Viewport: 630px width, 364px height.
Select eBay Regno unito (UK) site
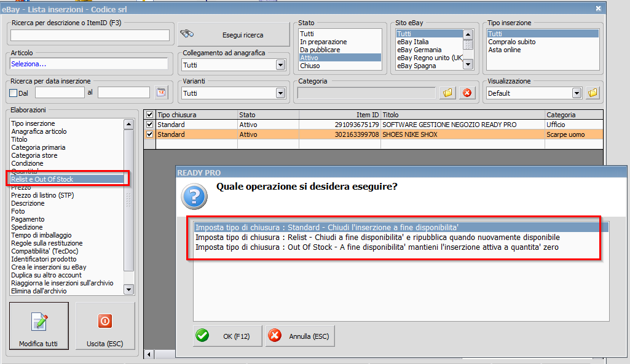tap(430, 58)
